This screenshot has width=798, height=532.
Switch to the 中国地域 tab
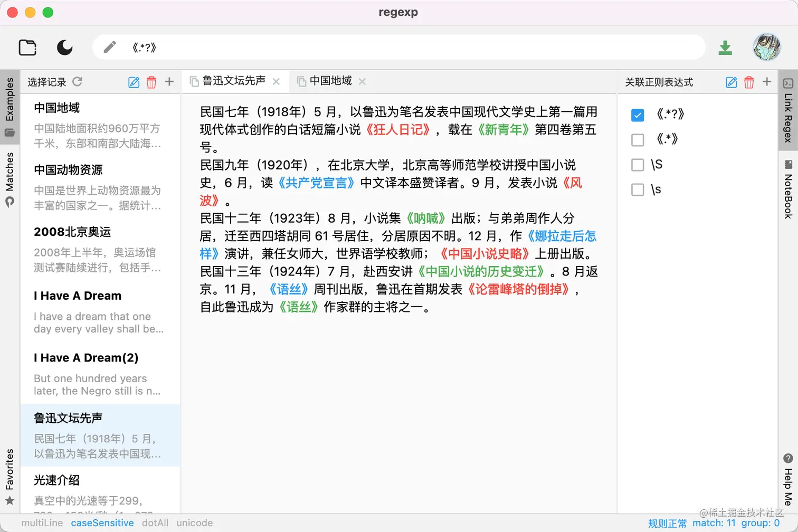point(330,81)
